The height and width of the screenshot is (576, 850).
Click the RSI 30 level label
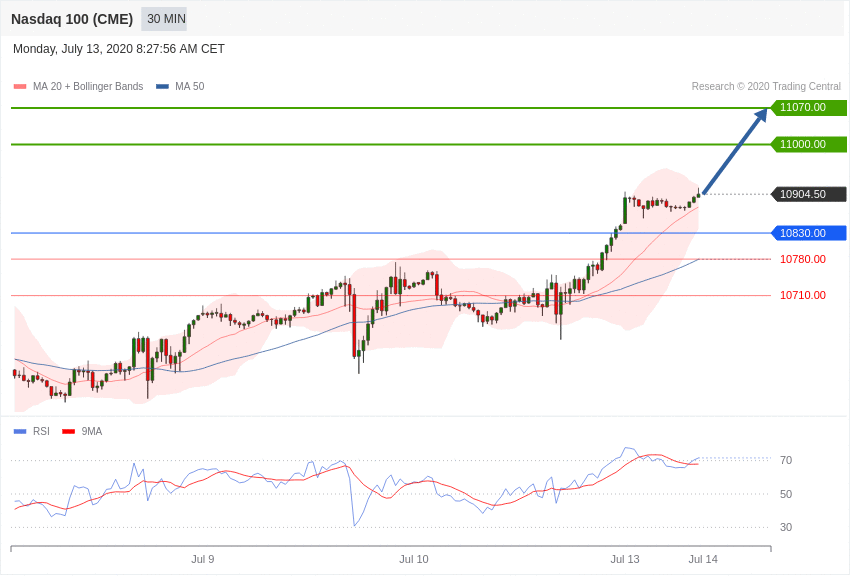[786, 527]
